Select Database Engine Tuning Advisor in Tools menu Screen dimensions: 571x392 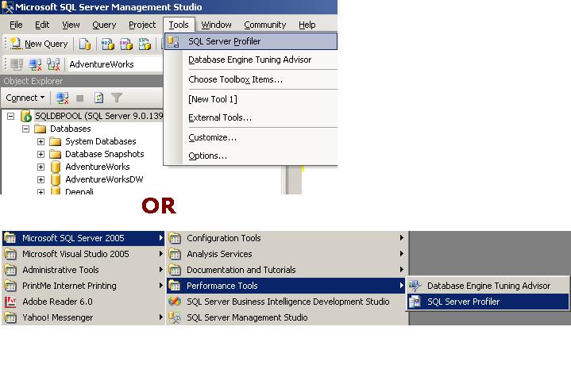[x=249, y=60]
